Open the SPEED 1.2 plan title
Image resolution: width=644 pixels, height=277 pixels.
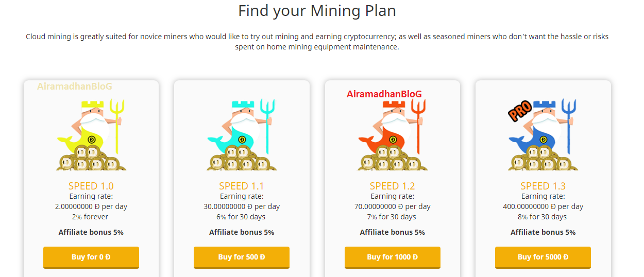tap(392, 186)
